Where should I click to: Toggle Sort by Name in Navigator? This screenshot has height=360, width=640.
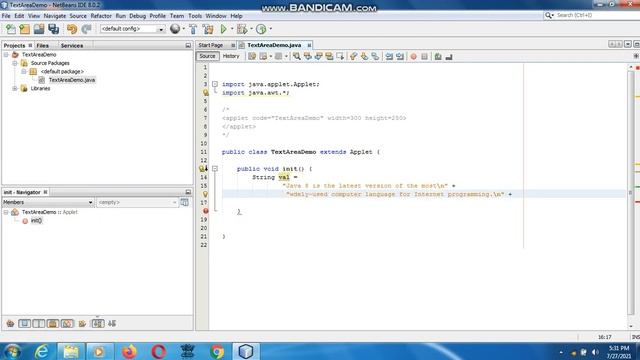click(98, 324)
